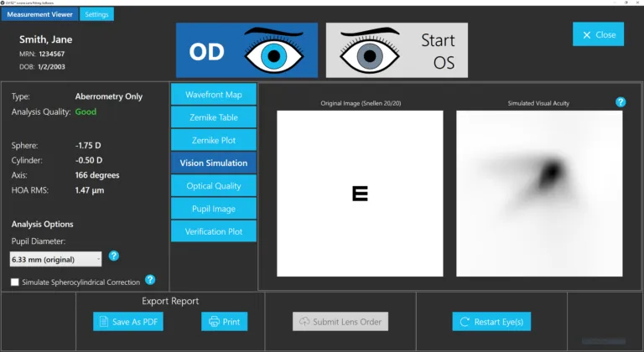
Task: Show the Zernike Table
Action: click(214, 117)
